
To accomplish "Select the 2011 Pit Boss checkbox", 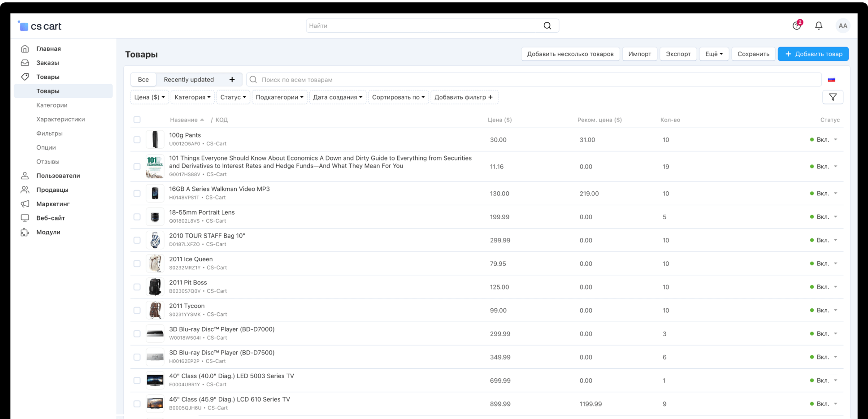I will 137,287.
